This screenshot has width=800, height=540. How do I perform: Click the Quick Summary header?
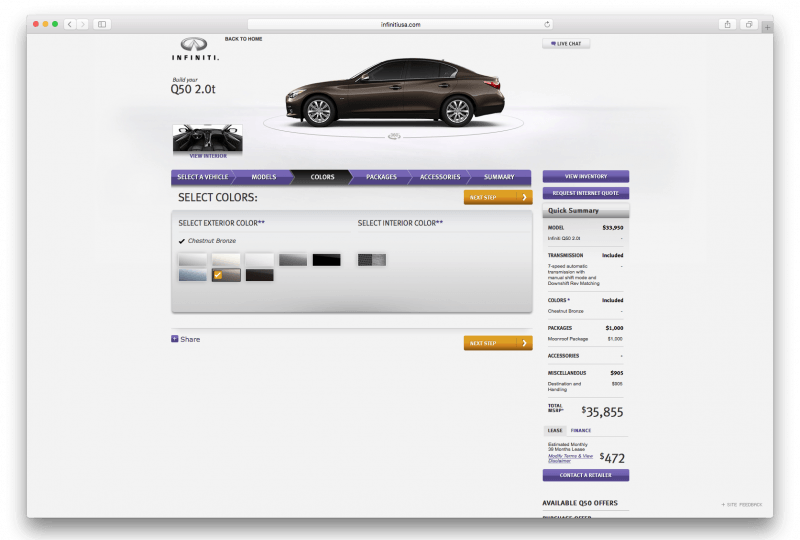586,210
